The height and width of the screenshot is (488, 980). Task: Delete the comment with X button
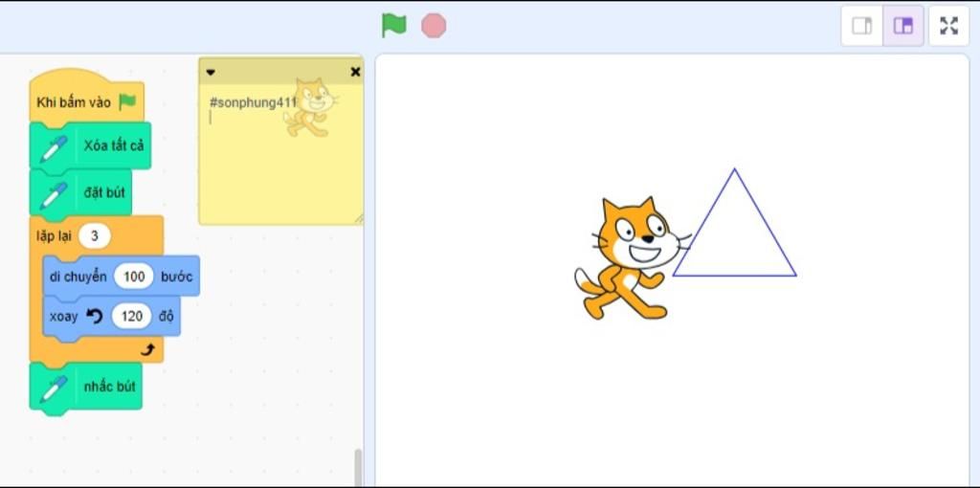coord(356,72)
